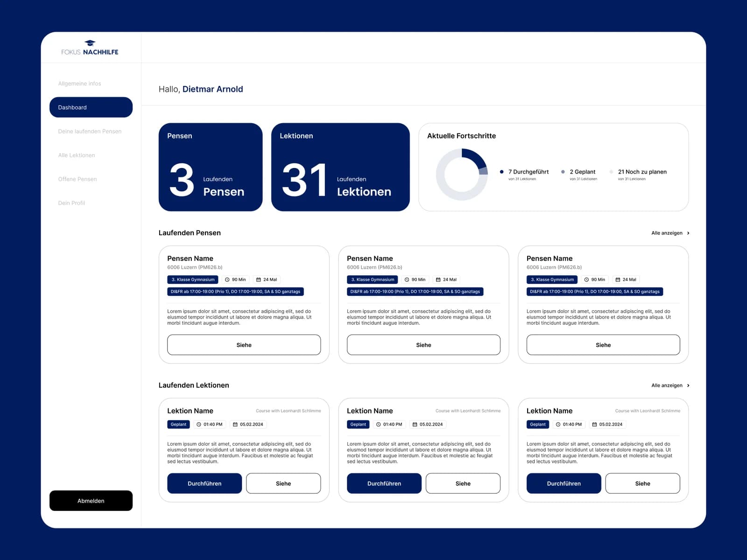Click Siehe in the first Lektion card
This screenshot has width=747, height=560.
coord(283,483)
